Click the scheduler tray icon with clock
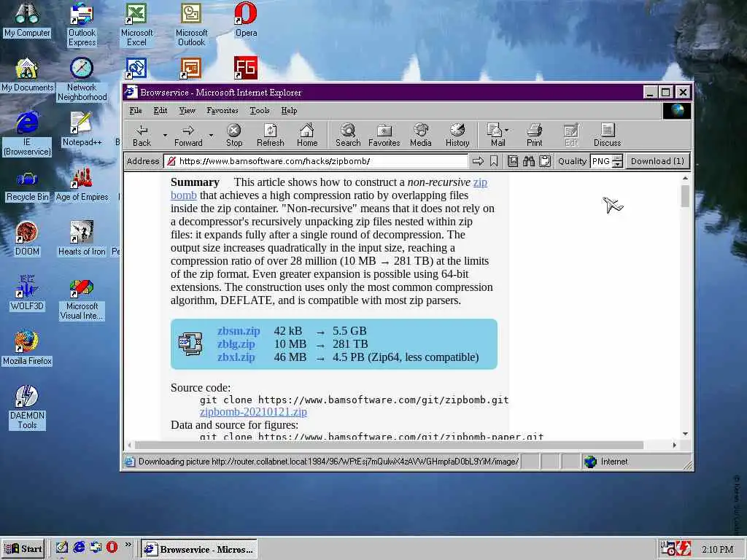Screen dimensions: 747x560 668,549
